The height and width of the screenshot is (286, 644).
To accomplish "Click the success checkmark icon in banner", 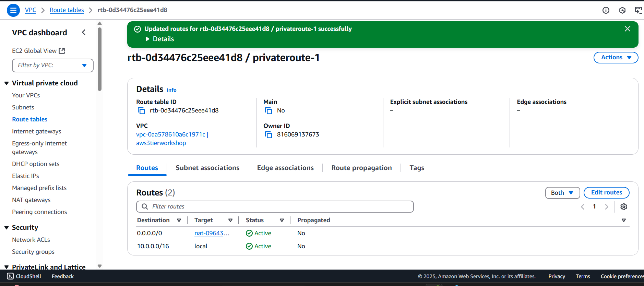I will tap(138, 29).
